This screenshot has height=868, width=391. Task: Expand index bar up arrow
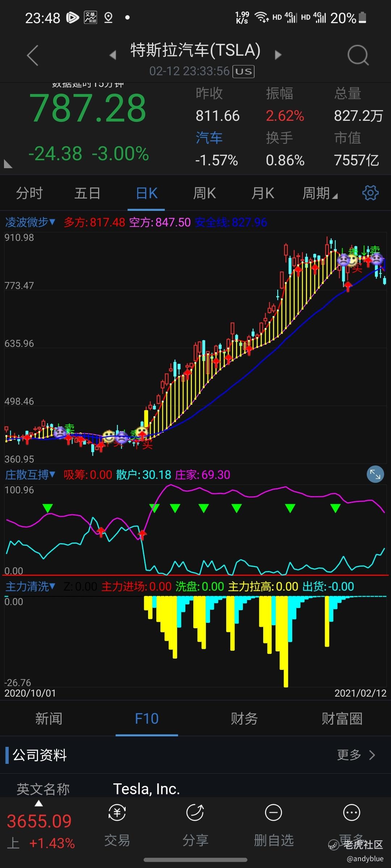[39, 804]
